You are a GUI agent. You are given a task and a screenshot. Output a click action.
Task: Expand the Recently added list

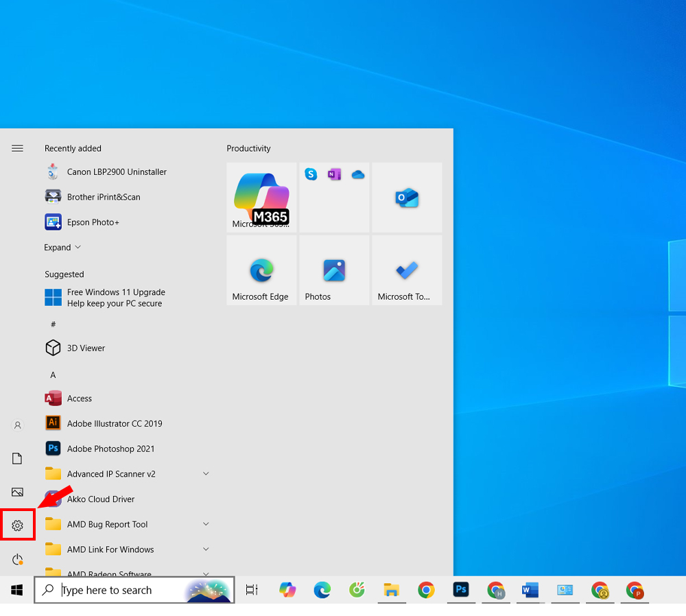pyautogui.click(x=62, y=247)
